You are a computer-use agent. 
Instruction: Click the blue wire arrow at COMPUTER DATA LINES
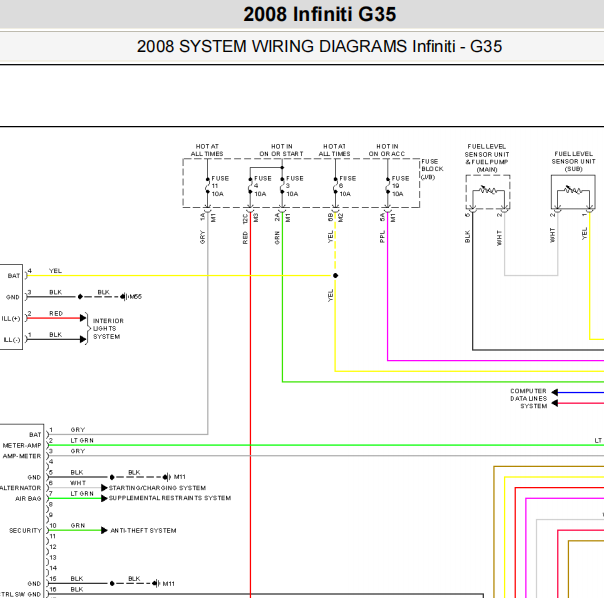coord(555,392)
